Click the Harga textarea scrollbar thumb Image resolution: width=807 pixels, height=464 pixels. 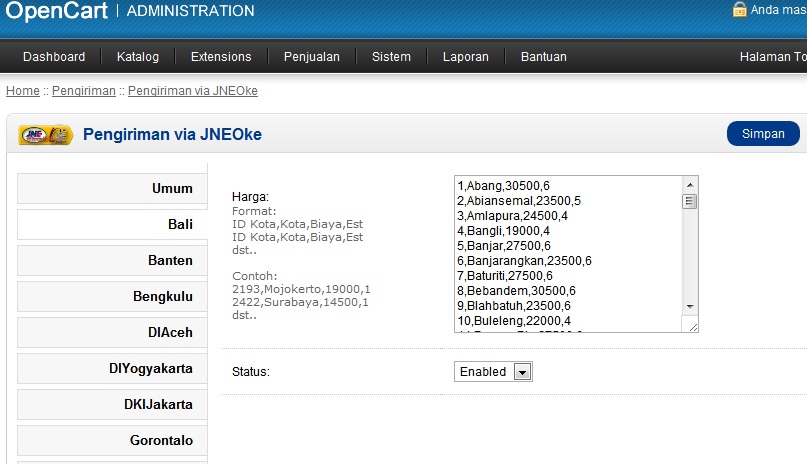pos(690,201)
